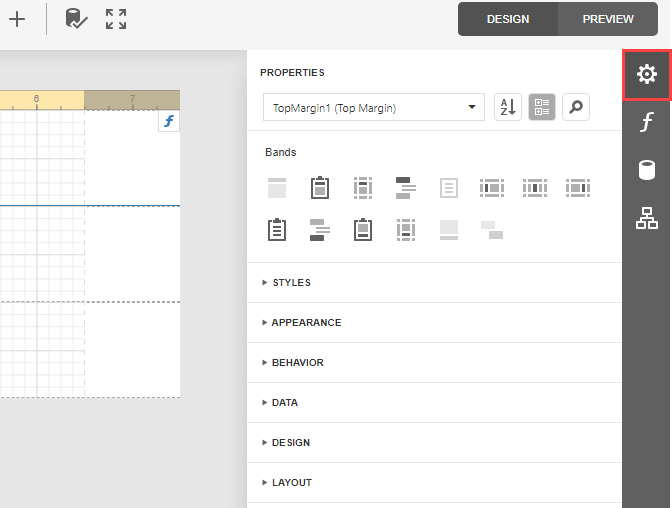
Task: Click the search properties magnifier icon
Action: pos(576,108)
